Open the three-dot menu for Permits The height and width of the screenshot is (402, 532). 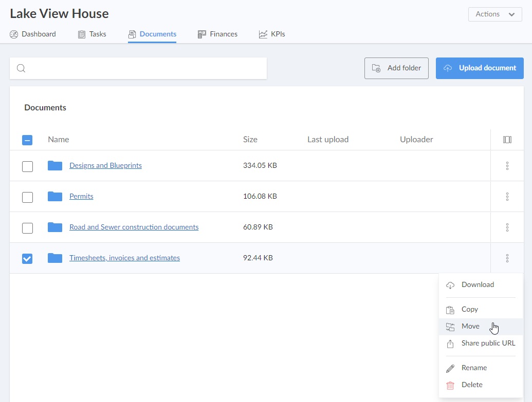click(x=507, y=197)
